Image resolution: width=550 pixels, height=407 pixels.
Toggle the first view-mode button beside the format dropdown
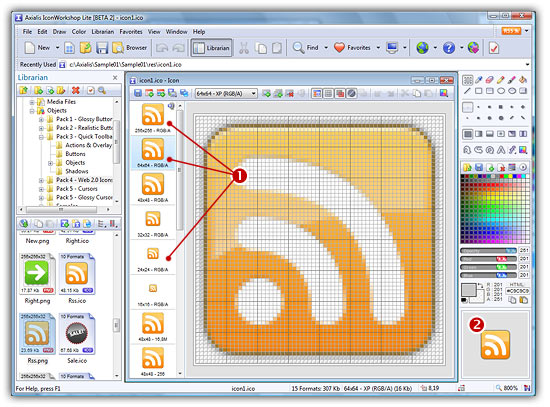pyautogui.click(x=317, y=93)
